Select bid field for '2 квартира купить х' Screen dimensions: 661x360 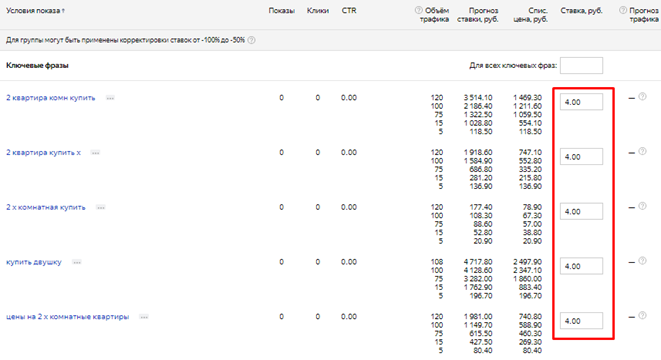tap(581, 157)
